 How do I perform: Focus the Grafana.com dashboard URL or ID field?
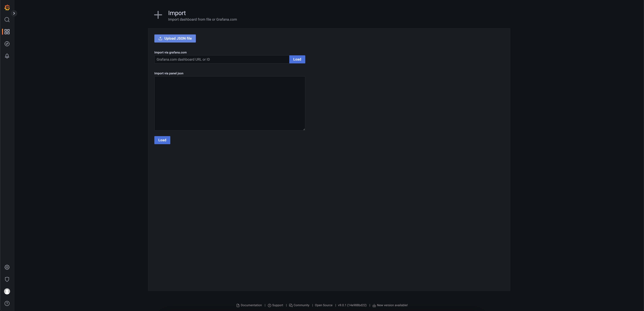click(x=222, y=59)
